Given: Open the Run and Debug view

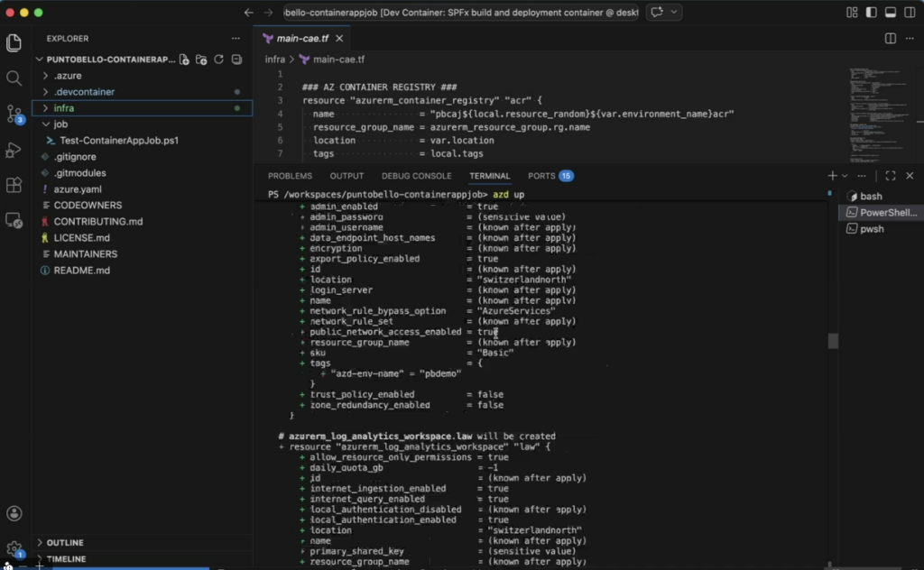Looking at the screenshot, I should click(14, 150).
